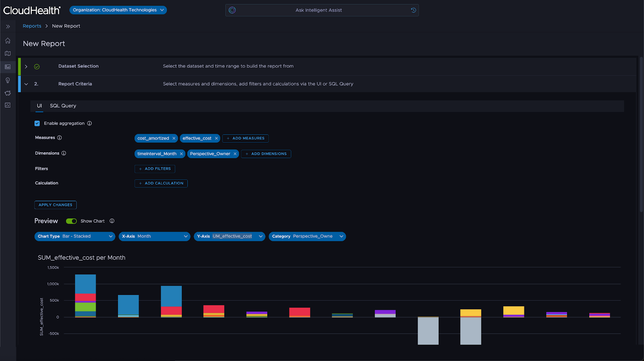Remove the cost_amortized measure chip
This screenshot has width=644, height=361.
(174, 139)
